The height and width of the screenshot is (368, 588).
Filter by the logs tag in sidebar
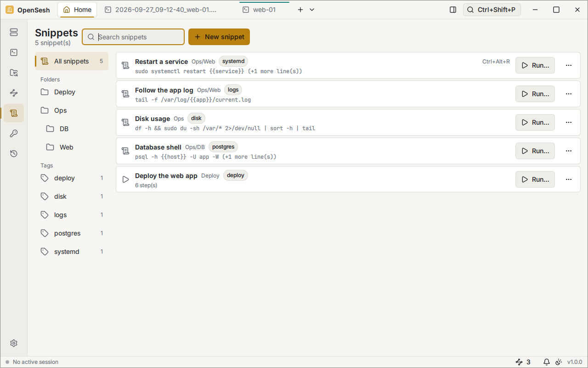tap(72, 215)
